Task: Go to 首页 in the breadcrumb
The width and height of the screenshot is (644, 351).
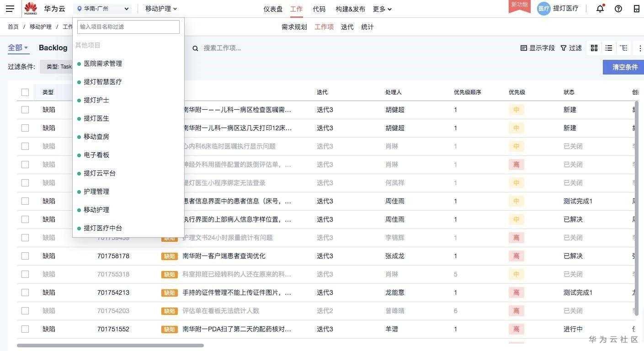Action: [x=13, y=27]
